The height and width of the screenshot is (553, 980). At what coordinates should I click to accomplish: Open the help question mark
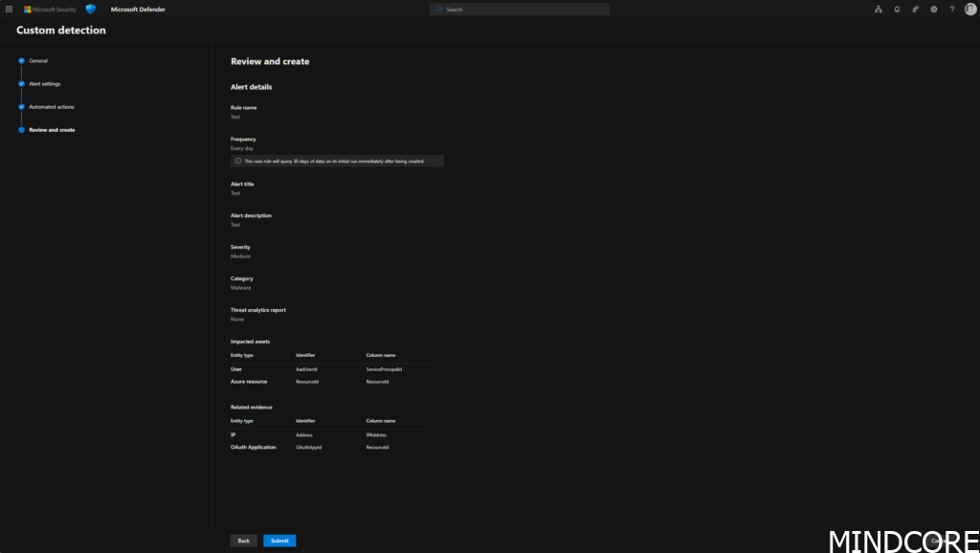pyautogui.click(x=952, y=10)
